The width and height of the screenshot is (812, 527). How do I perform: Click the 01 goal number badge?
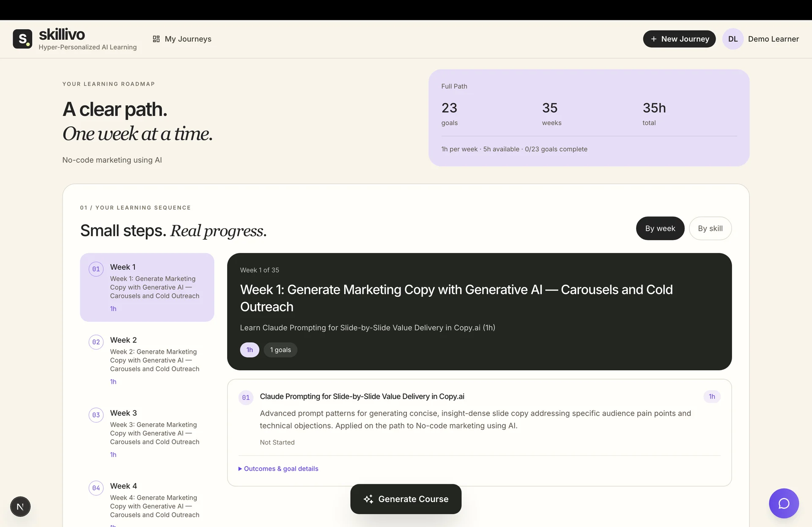coord(246,398)
